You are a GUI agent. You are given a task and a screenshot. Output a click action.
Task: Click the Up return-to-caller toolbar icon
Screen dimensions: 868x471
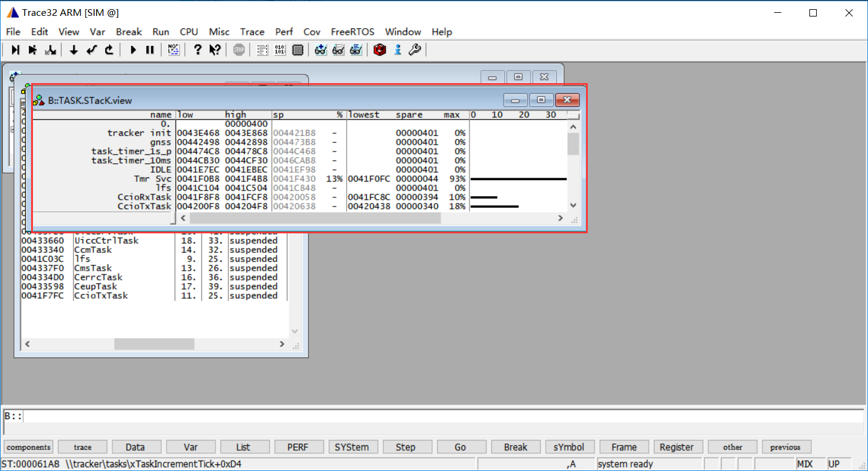[x=92, y=50]
